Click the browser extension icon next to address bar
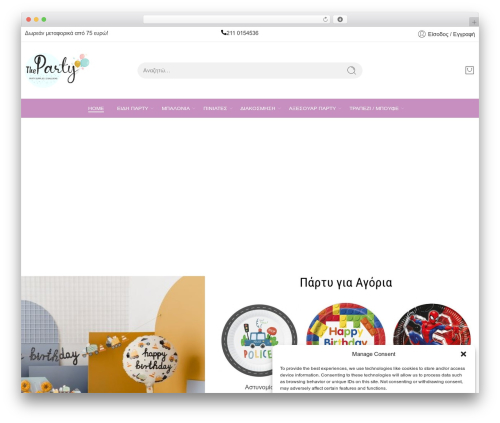Image resolution: width=500 pixels, height=423 pixels. point(340,19)
